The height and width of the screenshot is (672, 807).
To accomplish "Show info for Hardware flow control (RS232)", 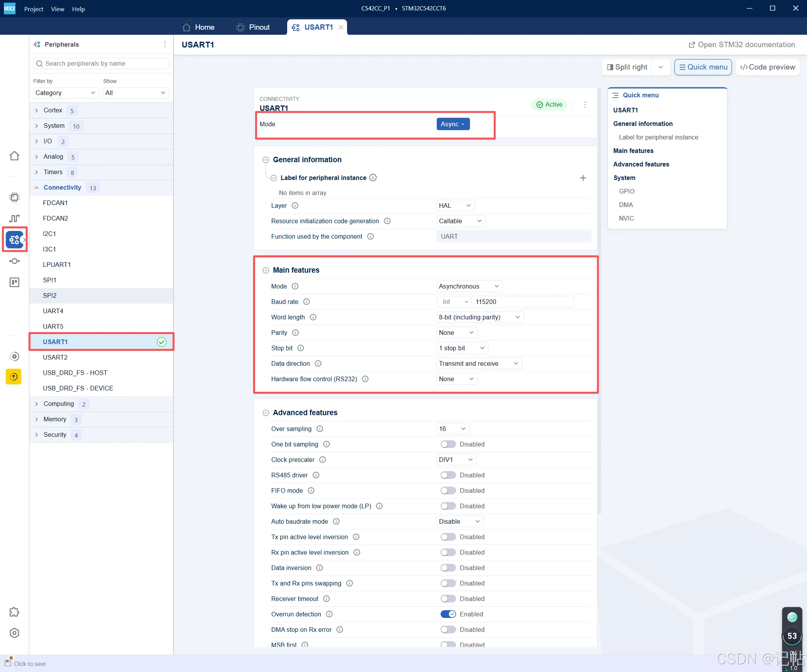I will pyautogui.click(x=365, y=379).
